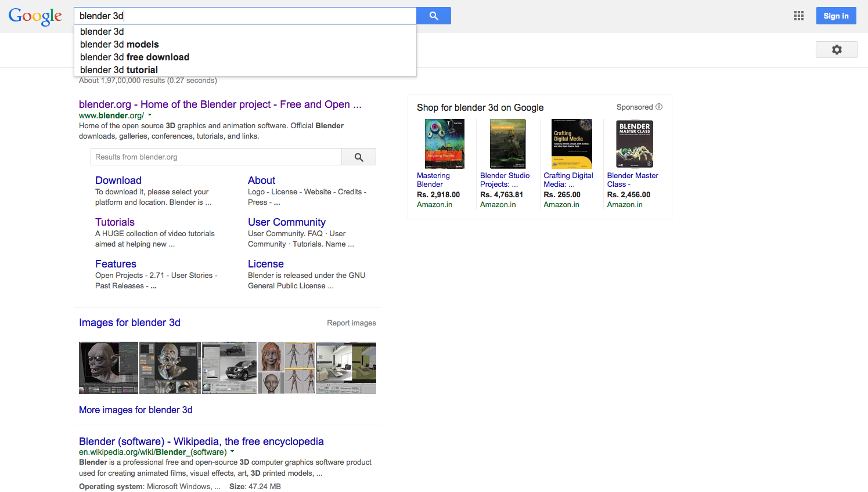The image size is (868, 492).
Task: Click the Google logo
Action: pos(35,16)
